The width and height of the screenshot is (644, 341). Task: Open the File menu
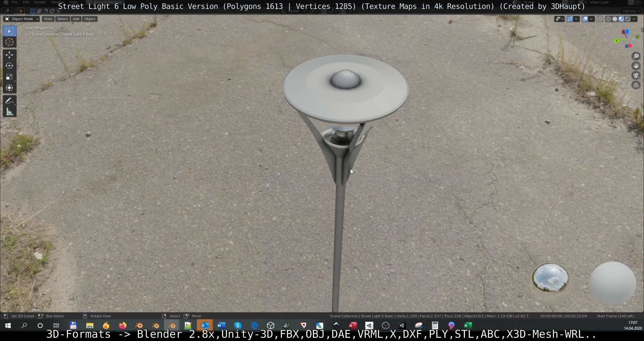point(15,2)
